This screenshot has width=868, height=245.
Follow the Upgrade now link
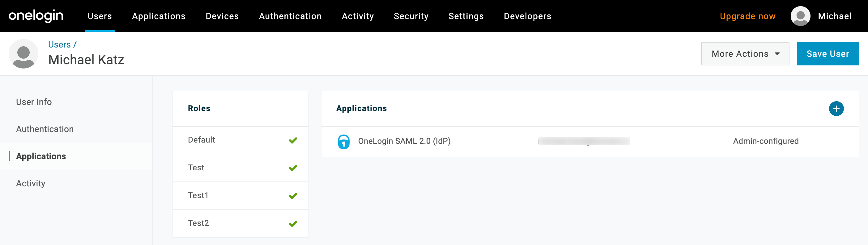click(x=747, y=16)
